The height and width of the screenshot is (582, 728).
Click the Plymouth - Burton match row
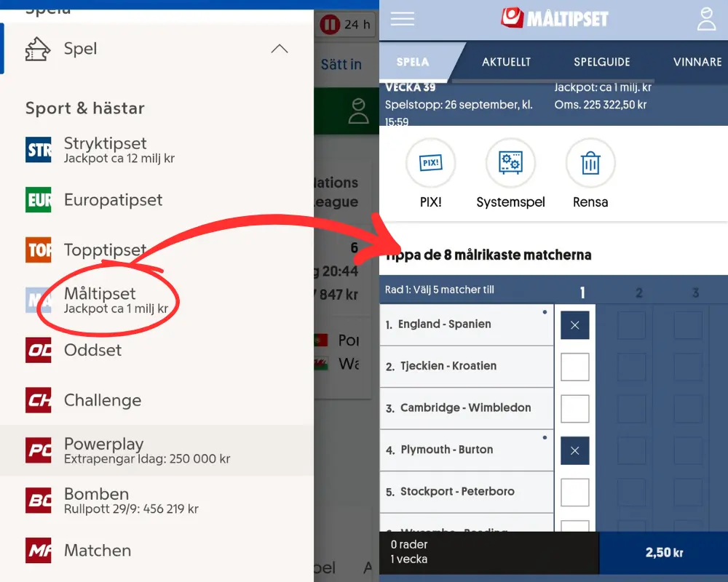point(467,450)
